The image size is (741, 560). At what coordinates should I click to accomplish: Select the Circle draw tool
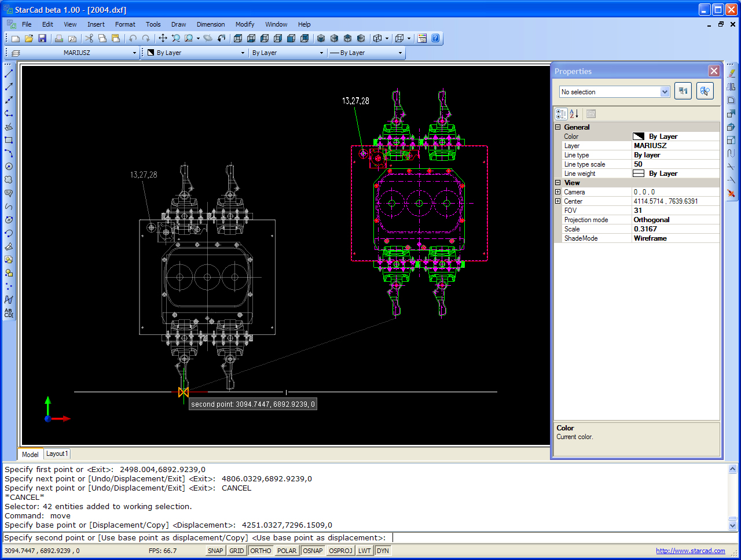pos(9,167)
